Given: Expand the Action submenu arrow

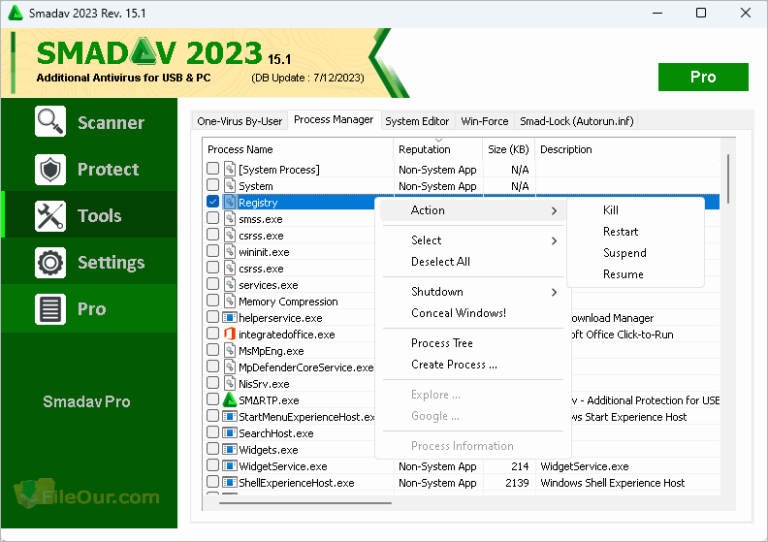Looking at the screenshot, I should pyautogui.click(x=554, y=211).
